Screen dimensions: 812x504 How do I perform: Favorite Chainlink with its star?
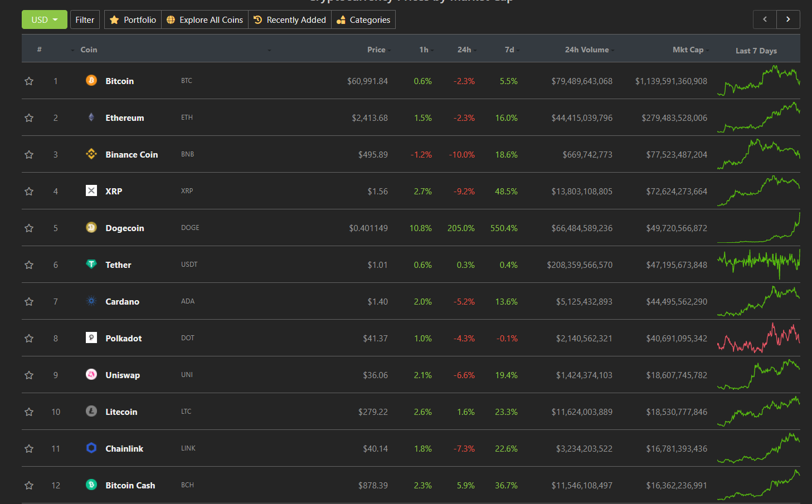pos(29,449)
